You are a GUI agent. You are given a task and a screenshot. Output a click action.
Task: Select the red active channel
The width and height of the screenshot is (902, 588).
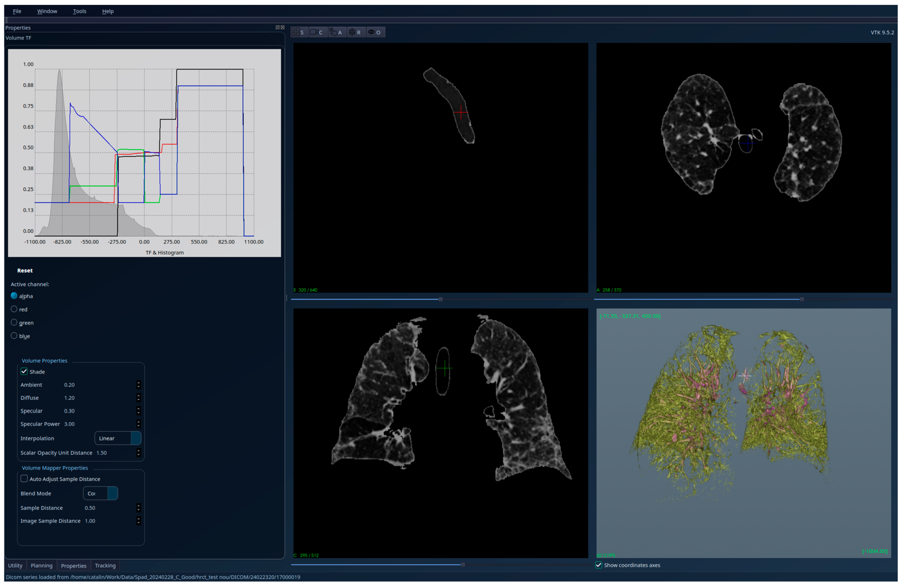coord(14,309)
